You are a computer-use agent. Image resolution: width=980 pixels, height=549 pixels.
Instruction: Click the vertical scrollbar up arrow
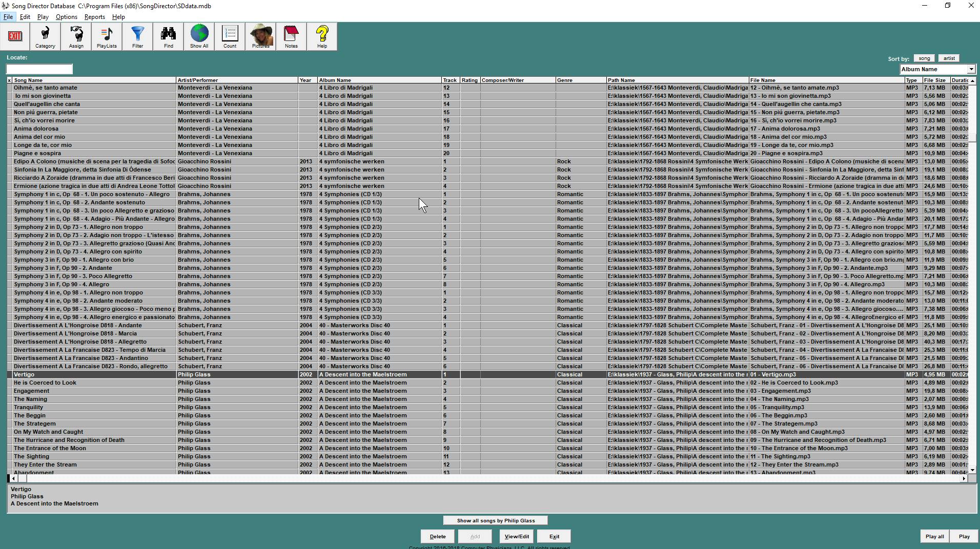[972, 81]
